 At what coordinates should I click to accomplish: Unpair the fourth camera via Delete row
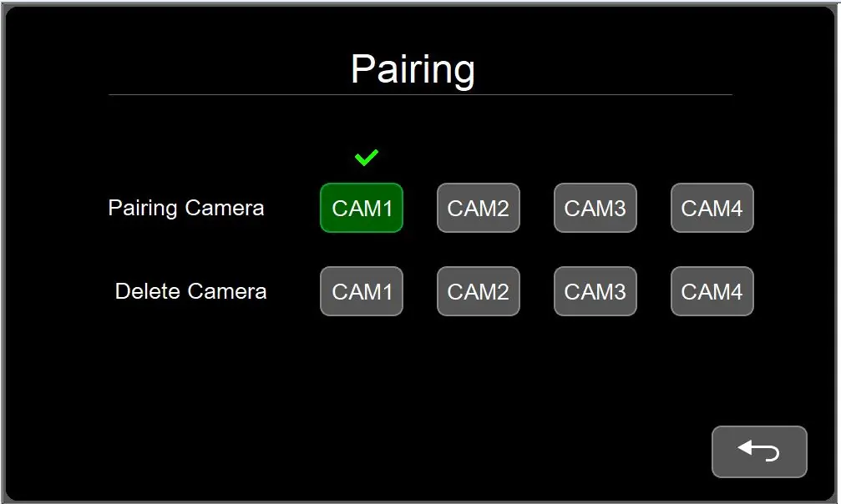point(712,291)
